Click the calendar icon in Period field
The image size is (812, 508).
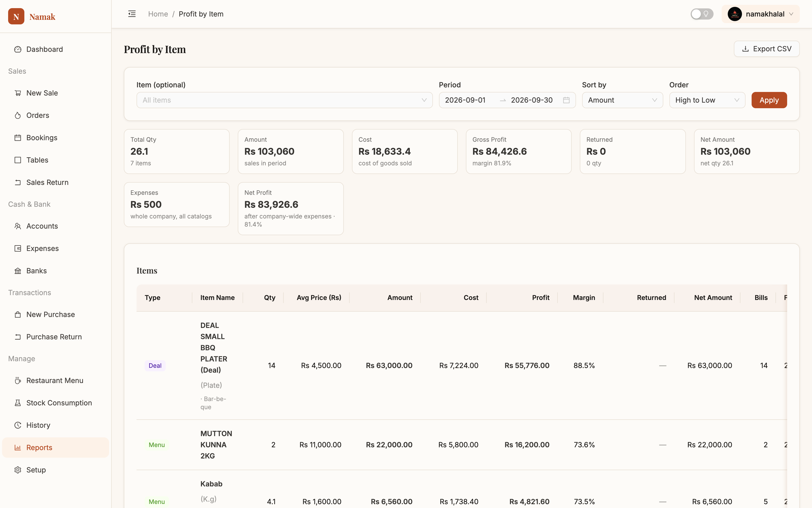point(566,100)
